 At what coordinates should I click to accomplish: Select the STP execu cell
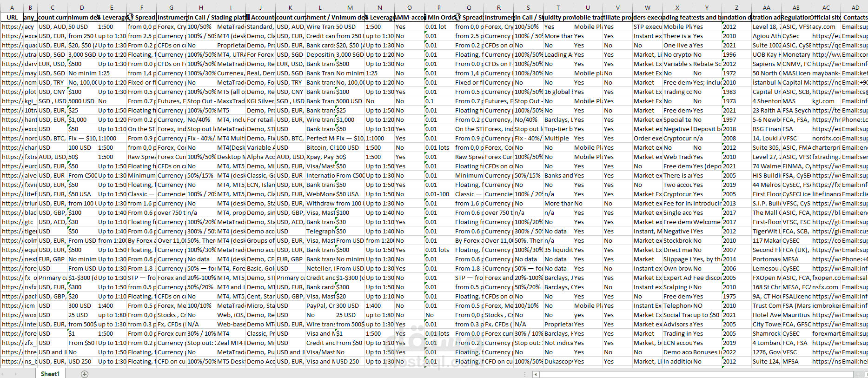click(x=647, y=27)
